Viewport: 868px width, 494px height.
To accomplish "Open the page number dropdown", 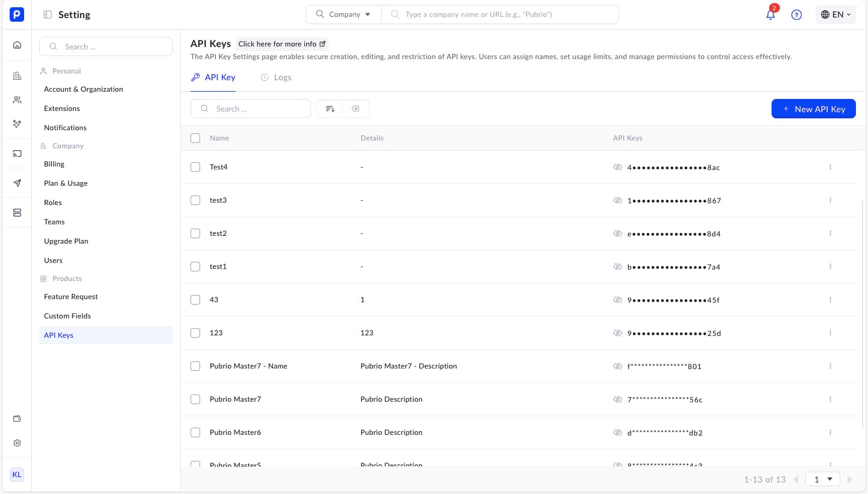I will [x=823, y=480].
